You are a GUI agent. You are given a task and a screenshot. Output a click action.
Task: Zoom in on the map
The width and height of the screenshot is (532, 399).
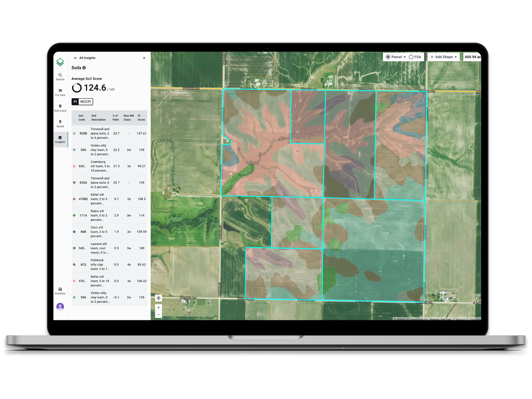point(159,308)
